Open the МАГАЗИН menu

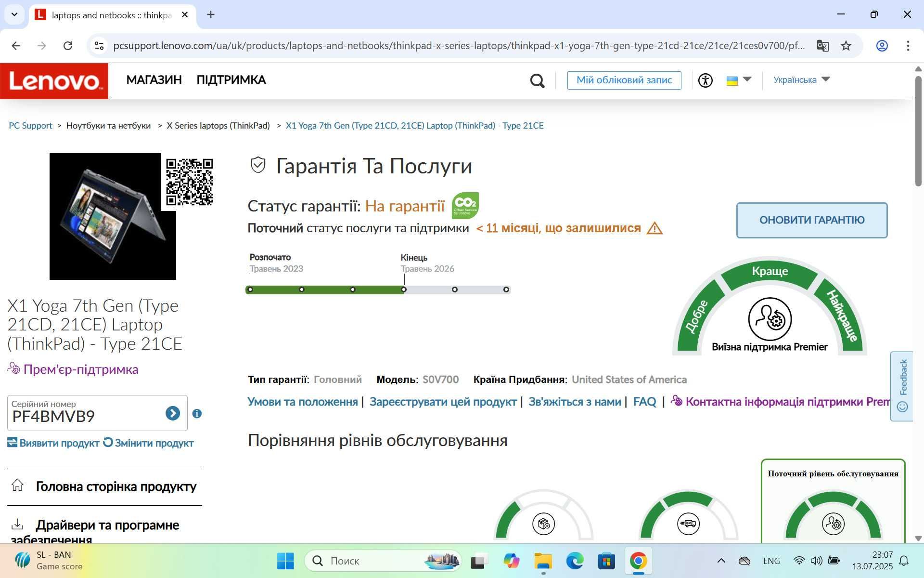154,80
